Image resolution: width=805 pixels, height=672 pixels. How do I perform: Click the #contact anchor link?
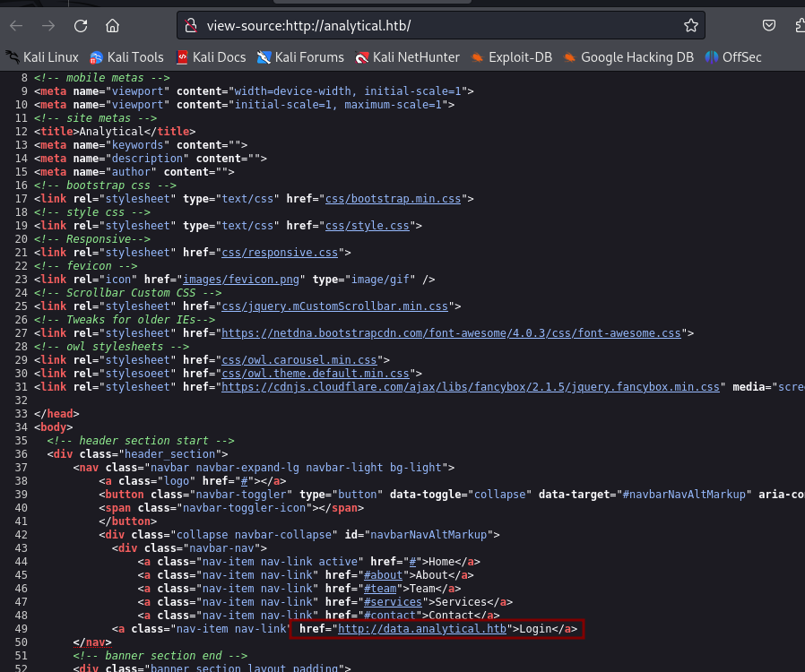click(390, 616)
